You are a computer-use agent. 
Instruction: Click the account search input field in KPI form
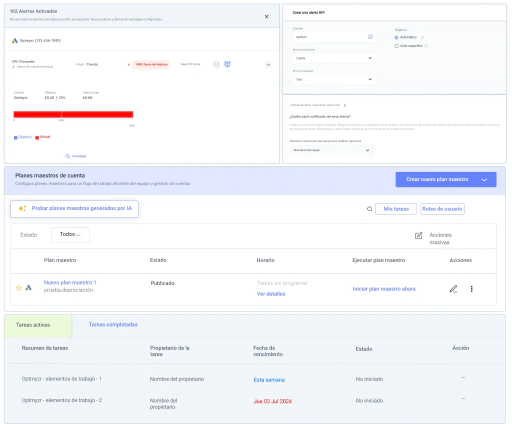click(x=334, y=37)
